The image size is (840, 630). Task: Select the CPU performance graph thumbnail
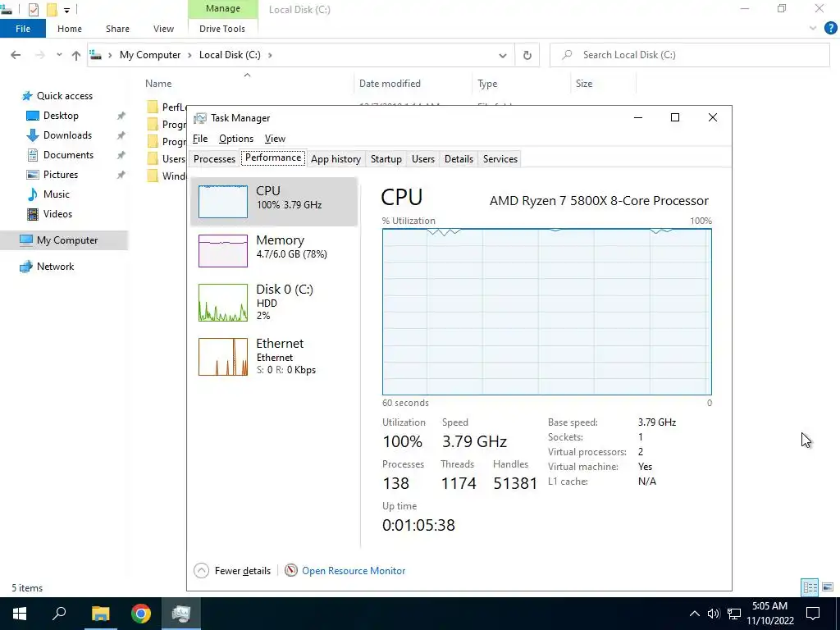pyautogui.click(x=223, y=202)
